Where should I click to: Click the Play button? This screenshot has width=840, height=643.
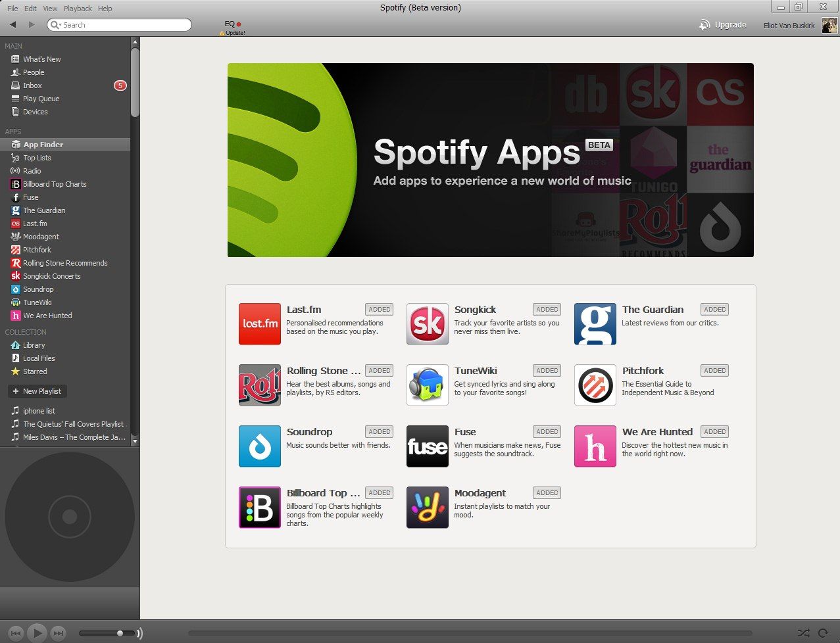(37, 633)
